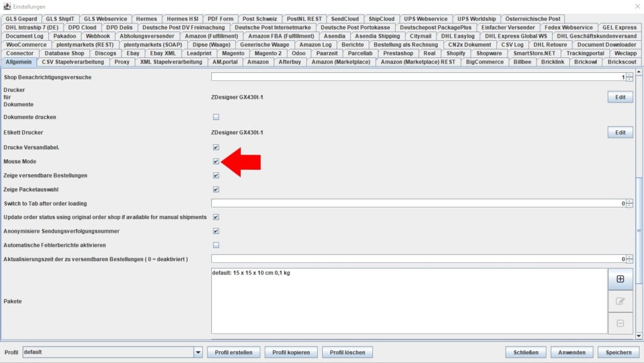This screenshot has width=644, height=363.
Task: Disable the Mouse Mode checkbox
Action: [216, 162]
